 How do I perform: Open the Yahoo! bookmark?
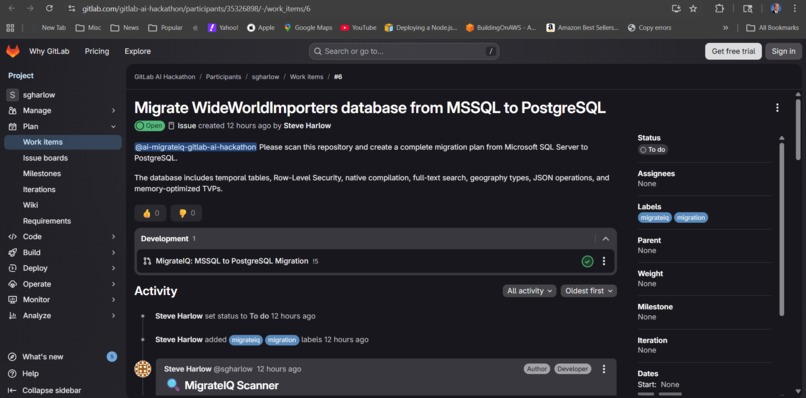click(223, 28)
